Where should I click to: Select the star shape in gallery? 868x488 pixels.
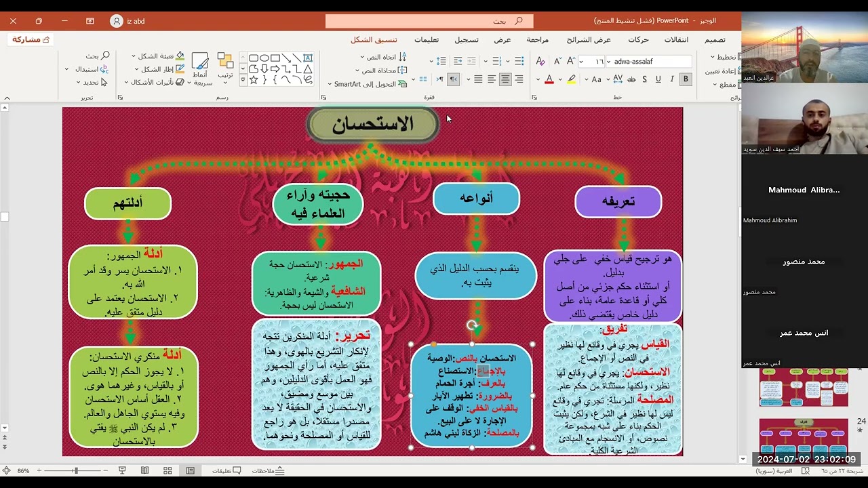(254, 80)
